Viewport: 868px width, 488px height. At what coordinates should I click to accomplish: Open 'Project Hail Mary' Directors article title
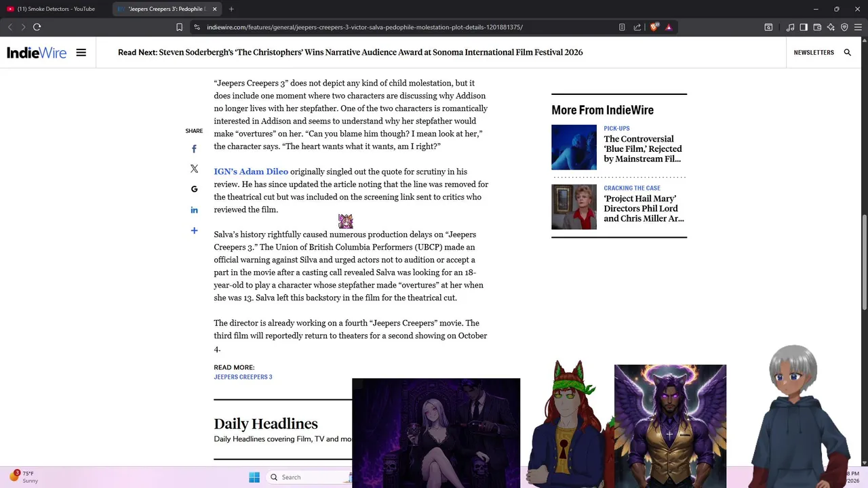click(x=644, y=209)
